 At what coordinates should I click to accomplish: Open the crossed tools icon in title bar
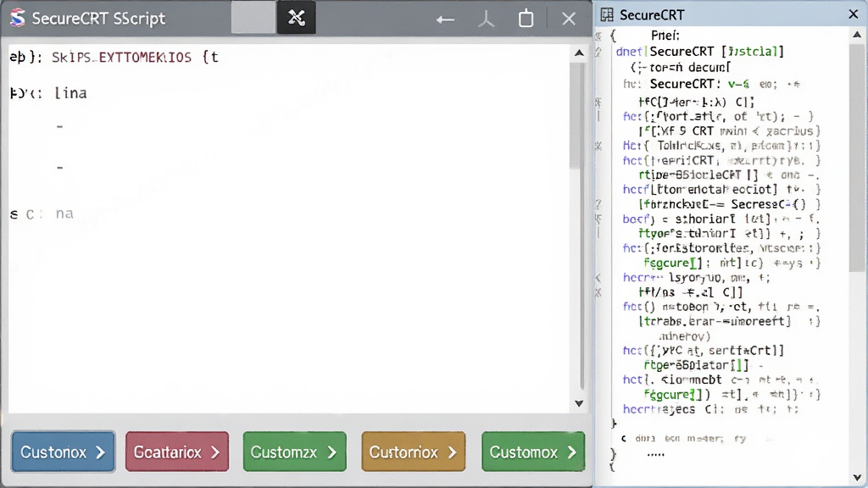coord(296,18)
